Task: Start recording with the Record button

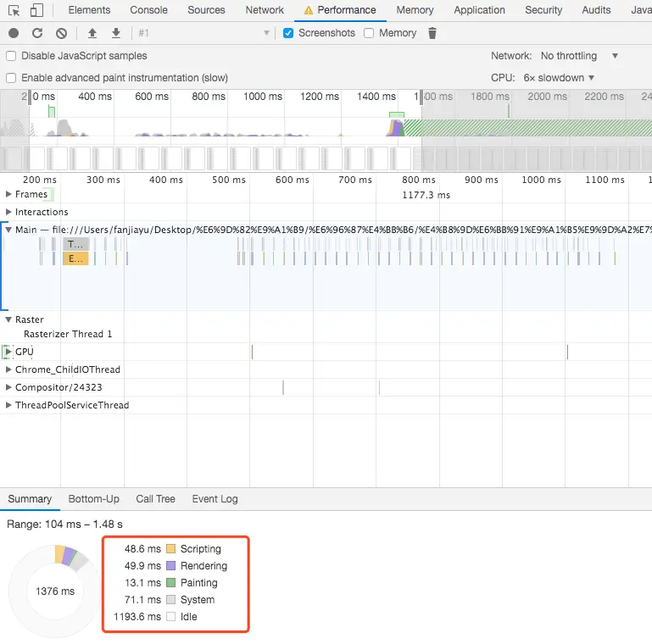Action: (14, 33)
